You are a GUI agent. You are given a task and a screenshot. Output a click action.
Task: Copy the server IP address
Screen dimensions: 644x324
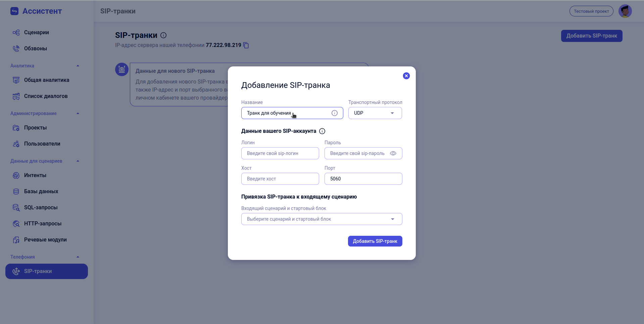point(246,45)
